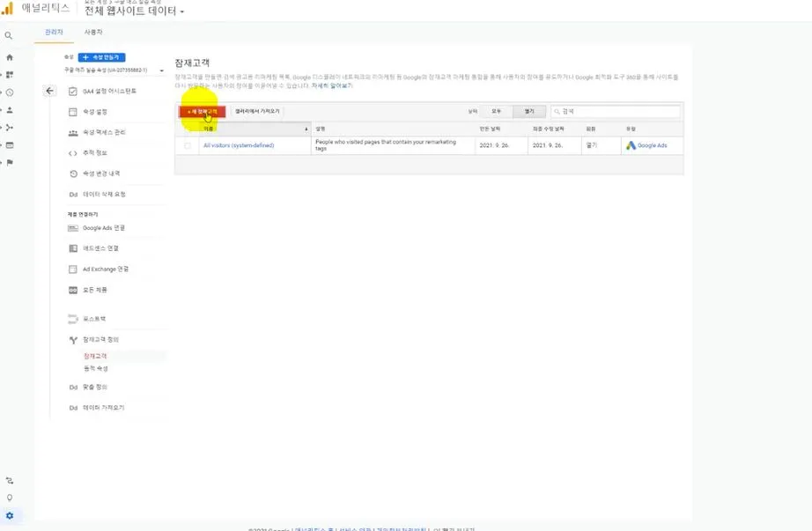Open the All visitors (system-defined) link
The width and height of the screenshot is (812, 531).
(x=239, y=145)
